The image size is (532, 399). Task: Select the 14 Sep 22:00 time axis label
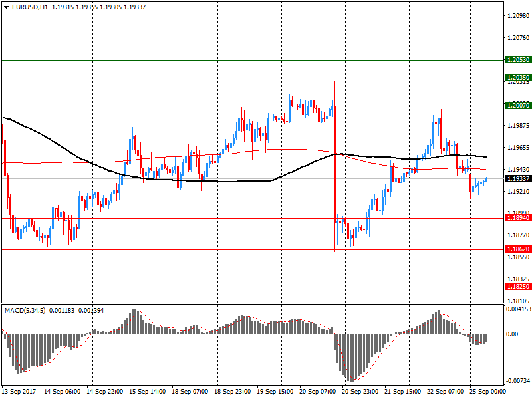[x=105, y=391]
